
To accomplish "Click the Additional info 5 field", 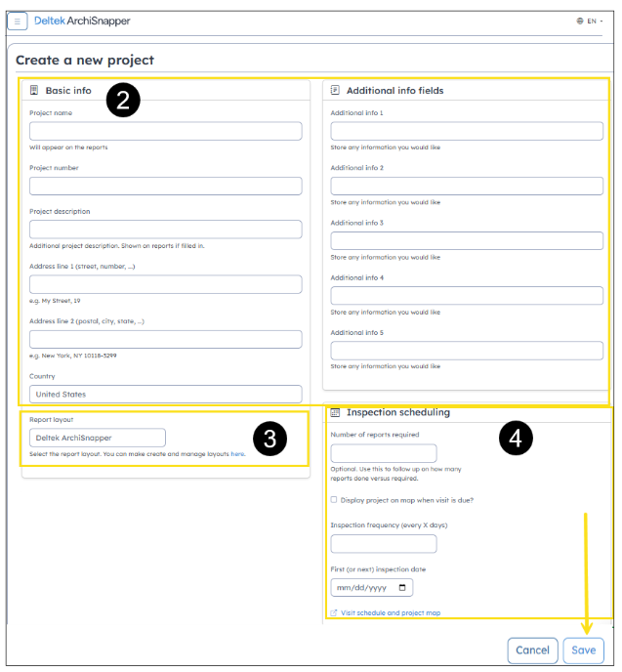I will click(467, 351).
